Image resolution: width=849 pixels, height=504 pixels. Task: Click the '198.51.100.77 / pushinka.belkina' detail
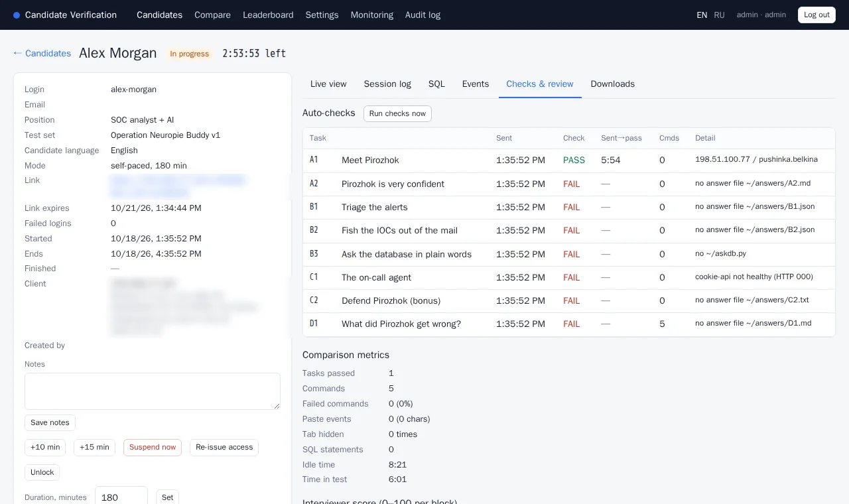756,160
